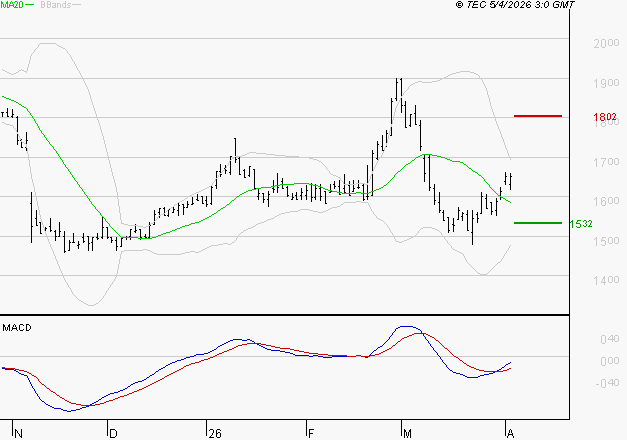This screenshot has width=627, height=440.
Task: Click the MACD panel label
Action: click(x=17, y=328)
